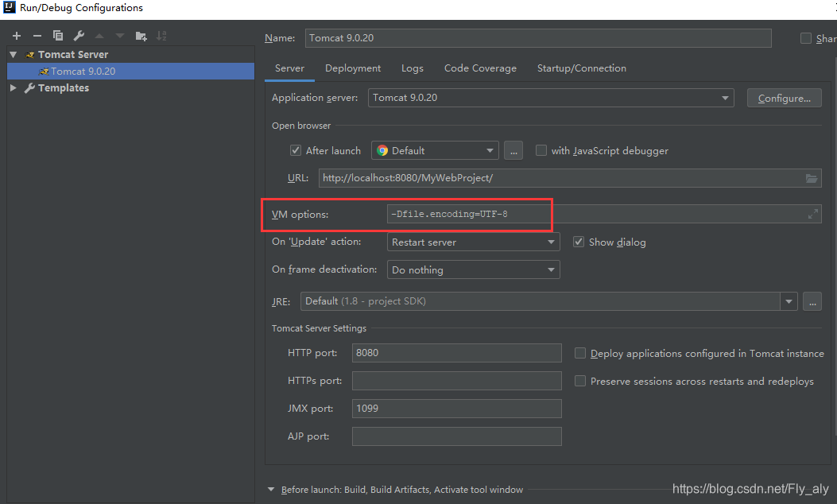
Task: Browse URL with the folder icon
Action: pyautogui.click(x=812, y=178)
